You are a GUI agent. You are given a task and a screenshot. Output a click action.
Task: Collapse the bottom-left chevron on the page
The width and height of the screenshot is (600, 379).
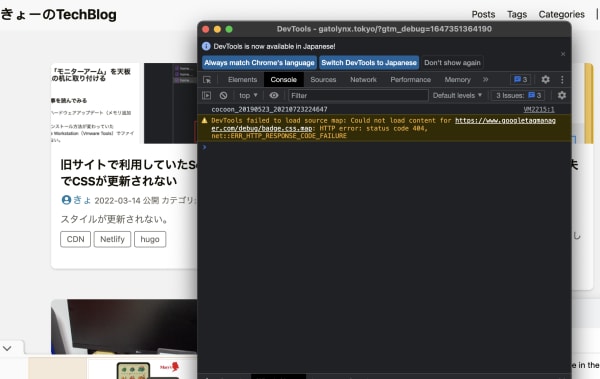coord(7,348)
